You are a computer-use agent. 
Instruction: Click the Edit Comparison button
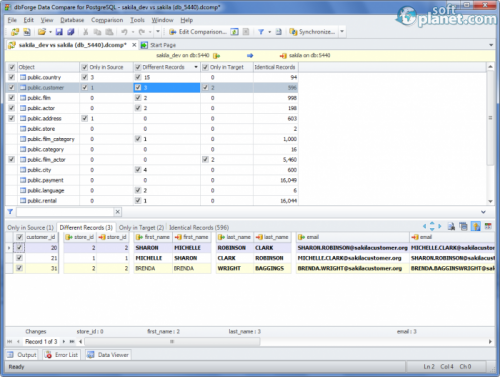[x=198, y=32]
